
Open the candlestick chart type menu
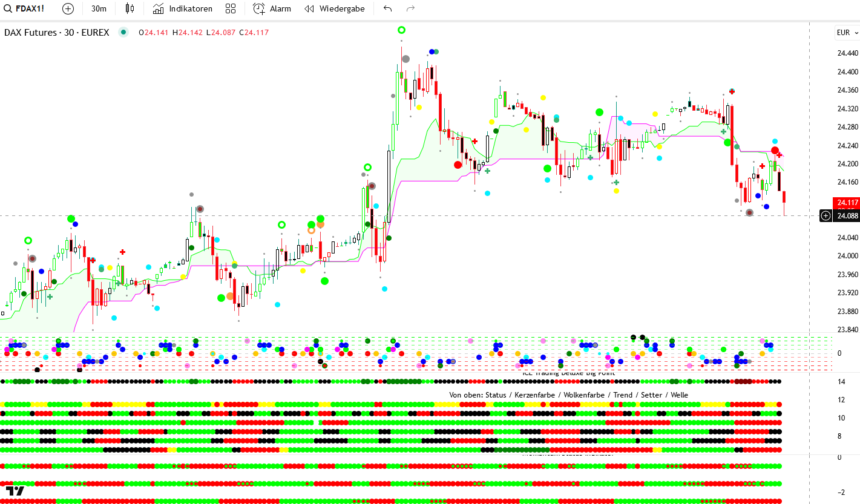pyautogui.click(x=130, y=8)
